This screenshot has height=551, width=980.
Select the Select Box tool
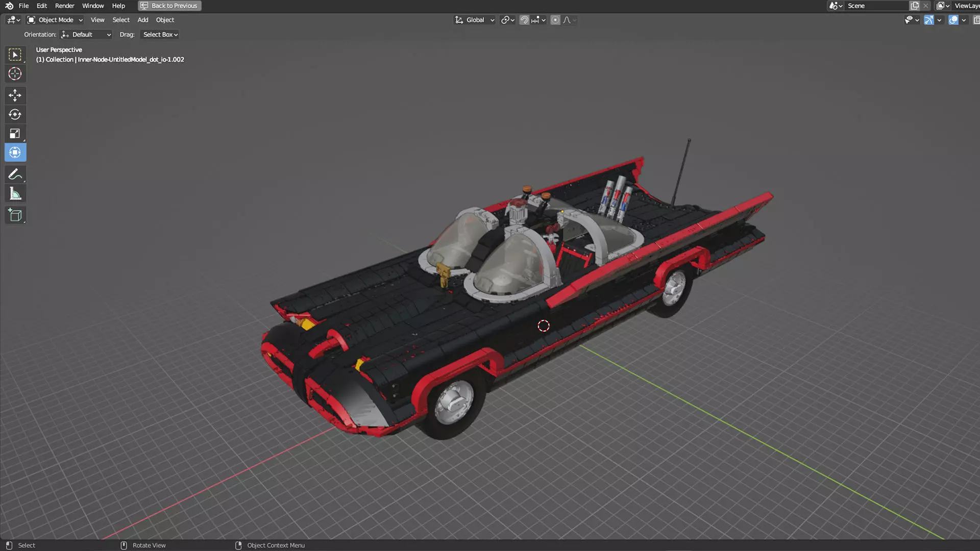15,55
